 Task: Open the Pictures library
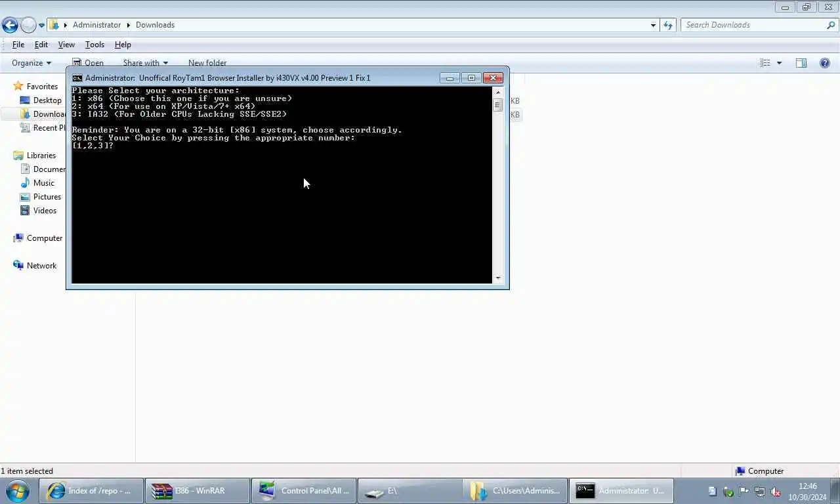47,197
